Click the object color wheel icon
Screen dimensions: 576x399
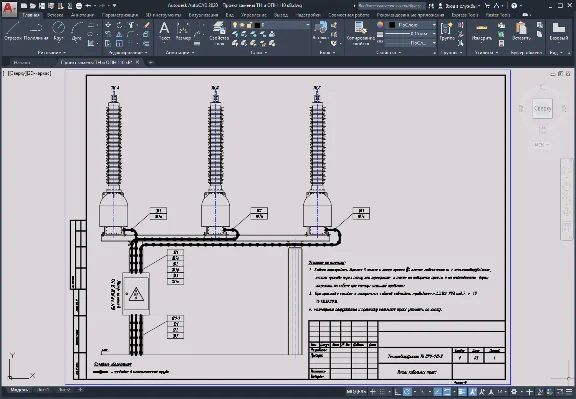380,25
